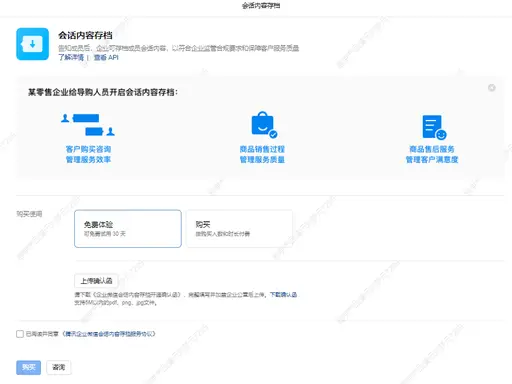Click the 客户购买咨询 管理服务效率 caption
Image resolution: width=512 pixels, height=384 pixels.
click(88, 154)
